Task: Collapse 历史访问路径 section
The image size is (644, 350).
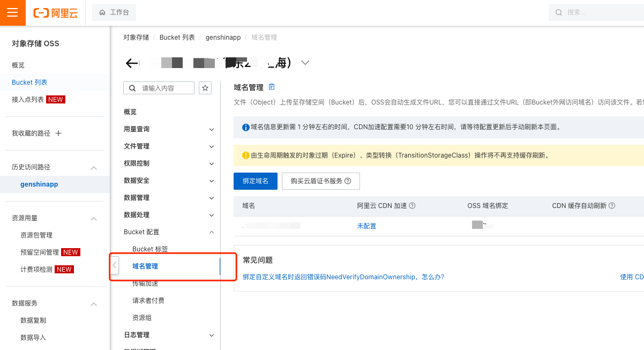Action: [94, 167]
